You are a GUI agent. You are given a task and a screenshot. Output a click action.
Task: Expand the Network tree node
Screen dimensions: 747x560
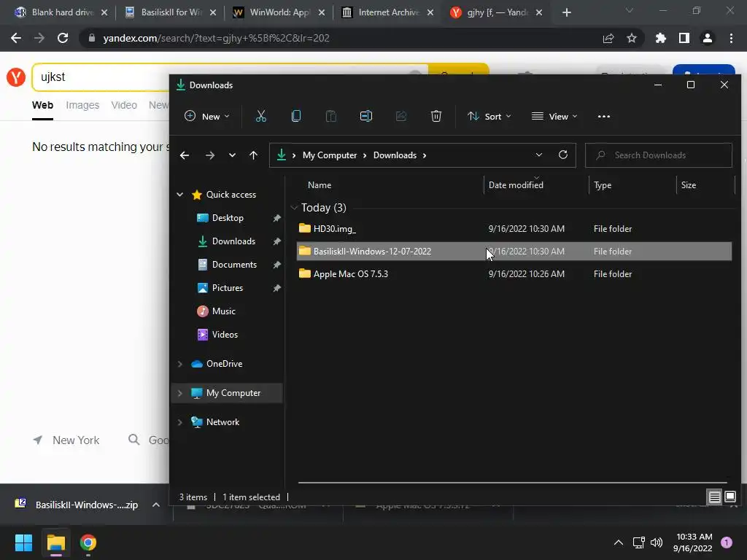(x=180, y=422)
